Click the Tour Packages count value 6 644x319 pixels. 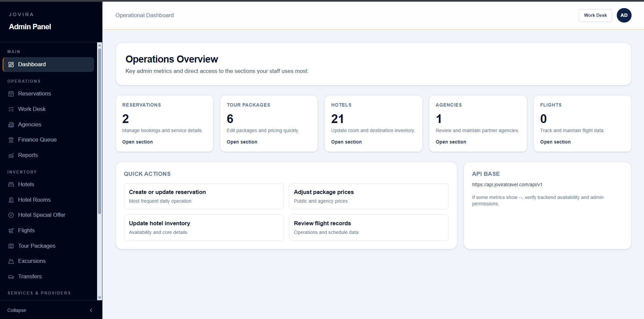pyautogui.click(x=230, y=119)
